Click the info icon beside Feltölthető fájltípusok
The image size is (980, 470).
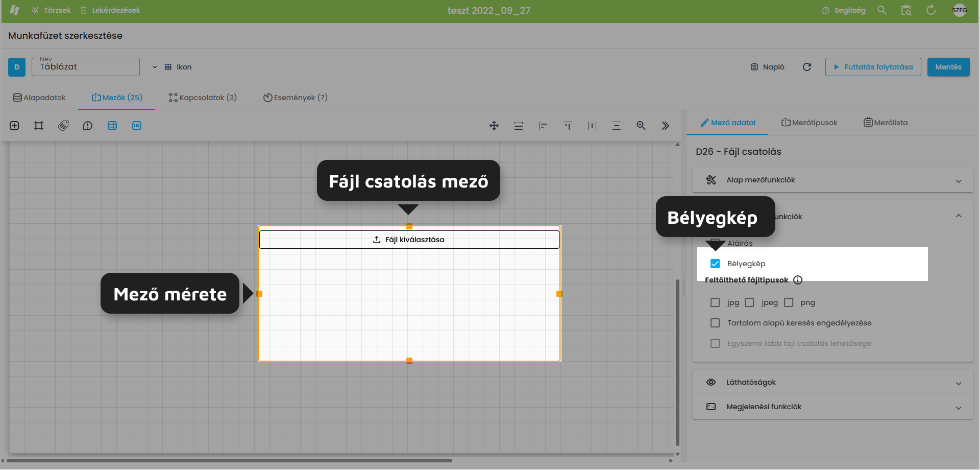tap(798, 280)
